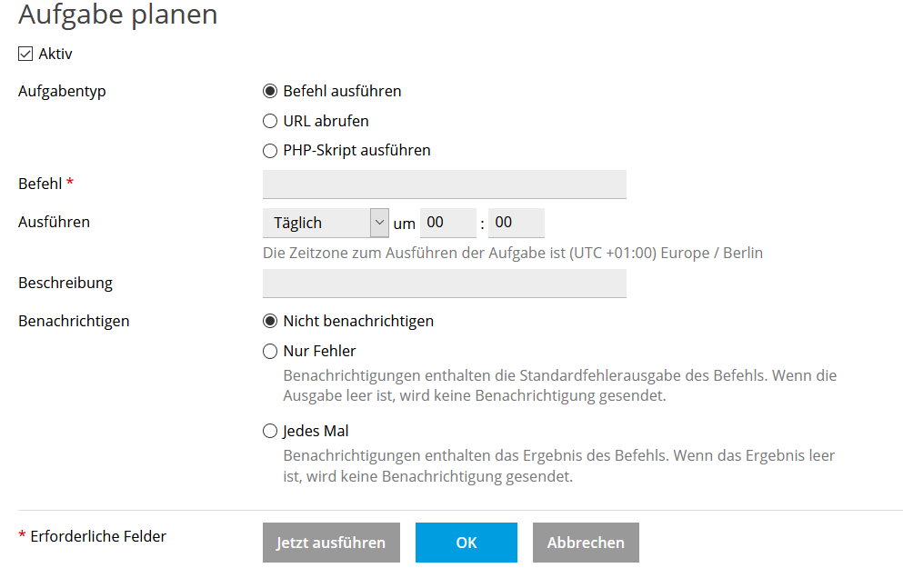Confirm with the OK button

coord(466,543)
